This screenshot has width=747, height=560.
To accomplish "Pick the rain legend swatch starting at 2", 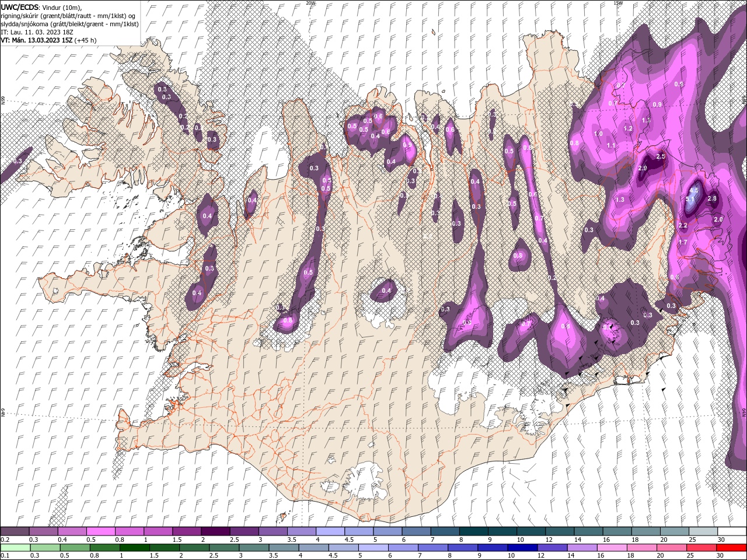I will (x=194, y=548).
